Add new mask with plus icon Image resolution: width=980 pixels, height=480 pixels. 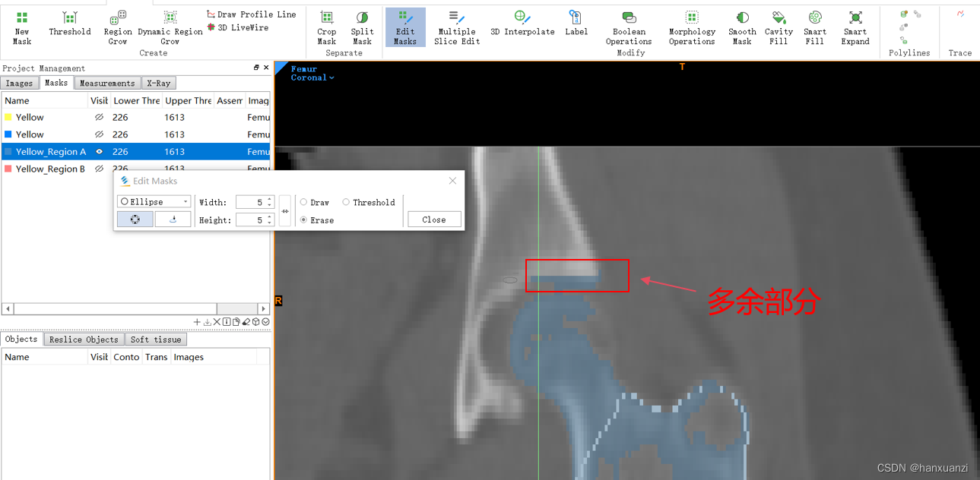point(197,322)
